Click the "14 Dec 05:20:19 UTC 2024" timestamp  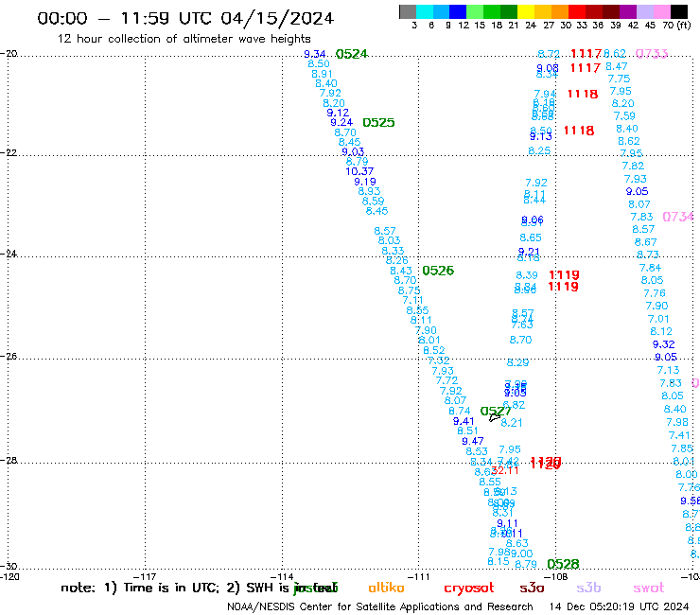[619, 607]
